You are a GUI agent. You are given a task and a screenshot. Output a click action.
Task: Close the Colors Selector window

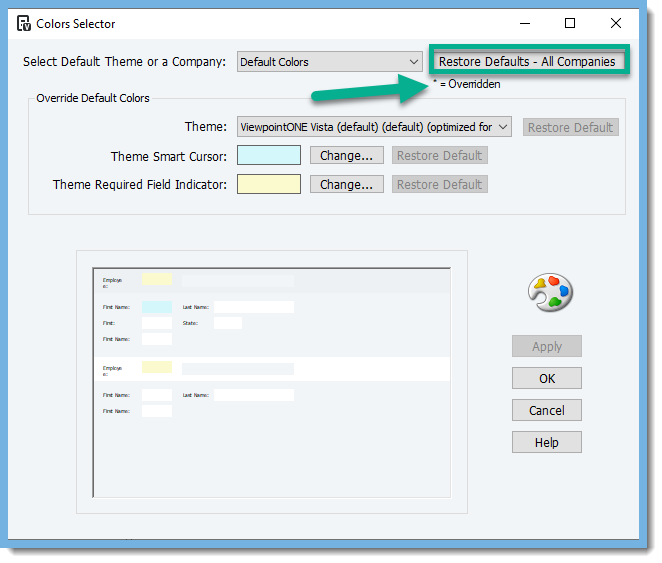click(616, 23)
